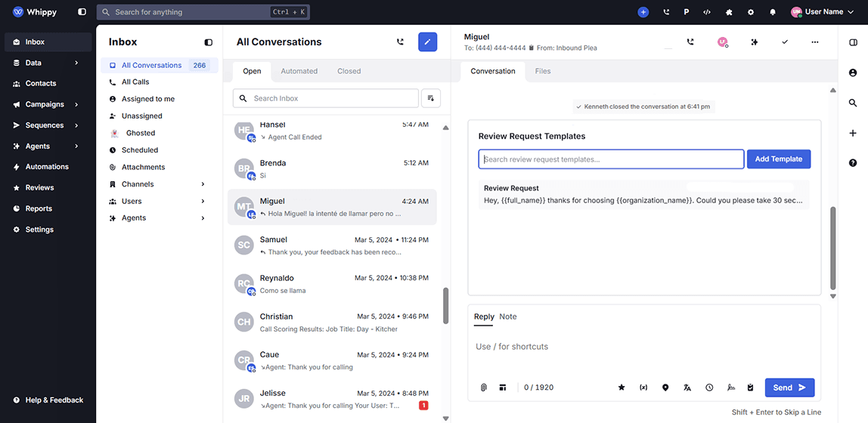Image resolution: width=868 pixels, height=423 pixels.
Task: Click the location pin icon in reply toolbar
Action: pyautogui.click(x=665, y=387)
